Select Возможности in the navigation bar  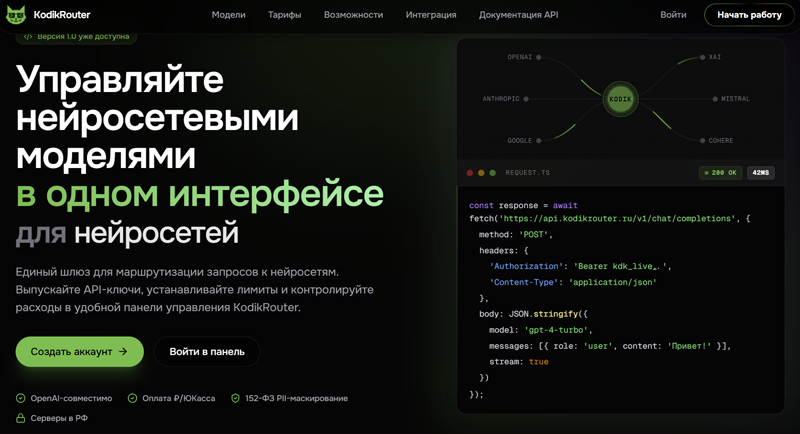pos(354,15)
